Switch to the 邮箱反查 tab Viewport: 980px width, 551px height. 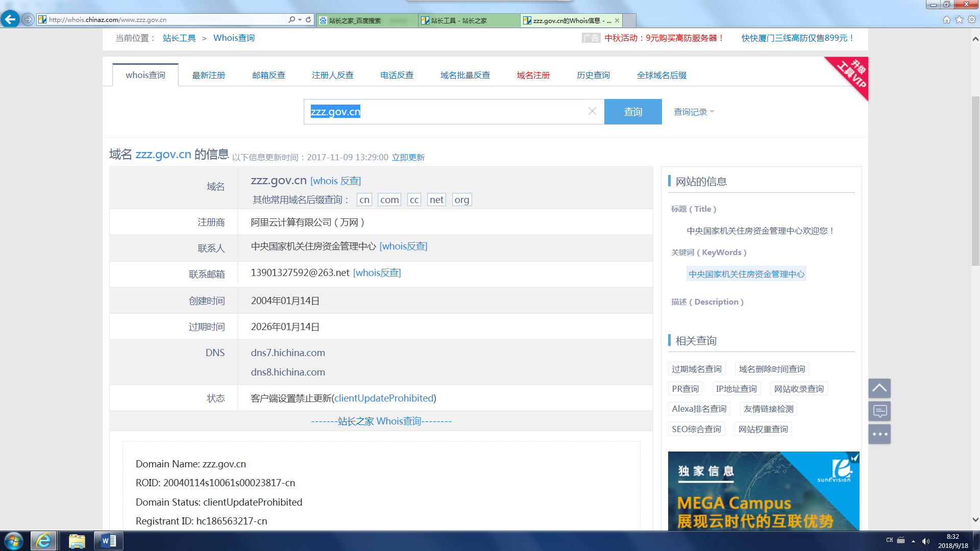(x=268, y=75)
